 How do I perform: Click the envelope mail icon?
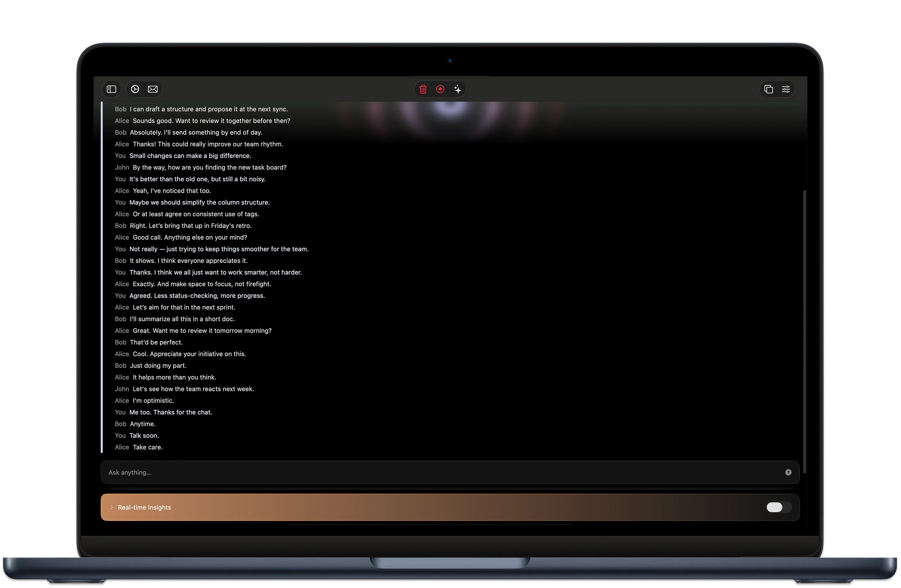click(153, 89)
